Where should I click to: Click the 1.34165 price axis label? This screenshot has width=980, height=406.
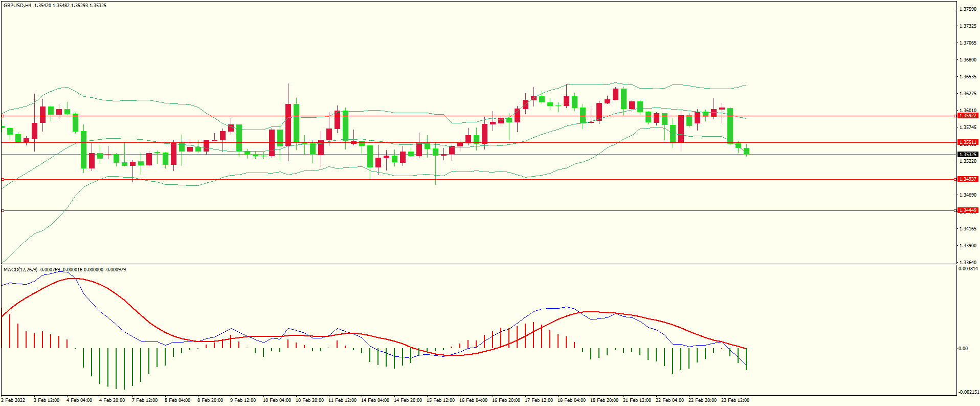pos(968,229)
